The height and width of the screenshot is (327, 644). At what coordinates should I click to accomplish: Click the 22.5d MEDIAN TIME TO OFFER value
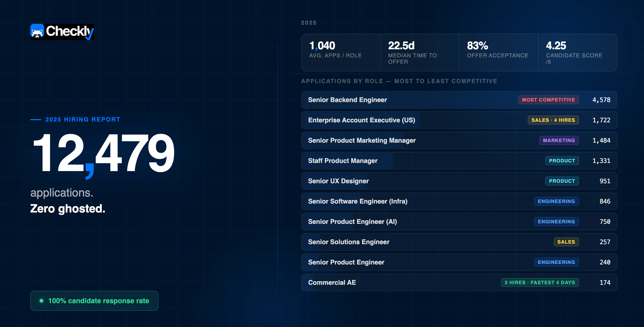[401, 45]
